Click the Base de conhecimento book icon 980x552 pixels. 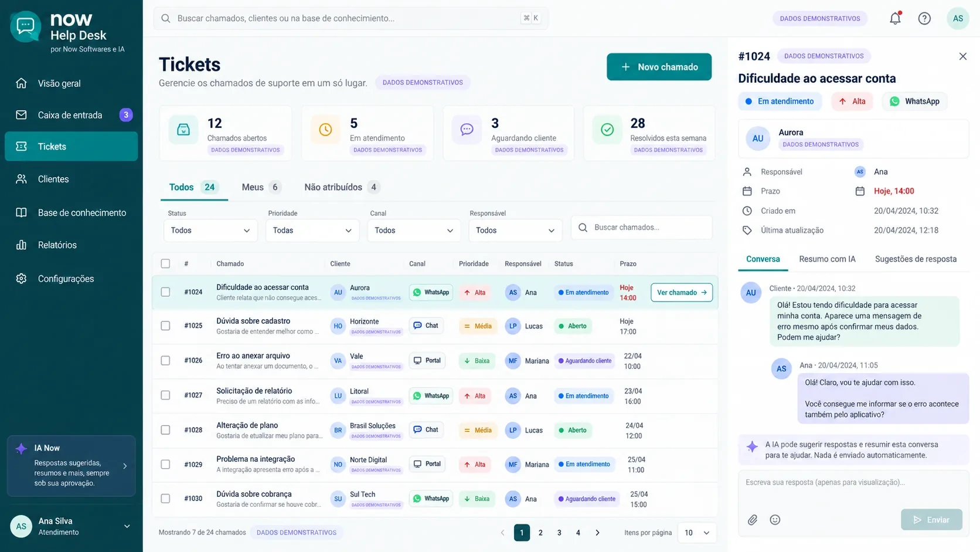tap(22, 212)
